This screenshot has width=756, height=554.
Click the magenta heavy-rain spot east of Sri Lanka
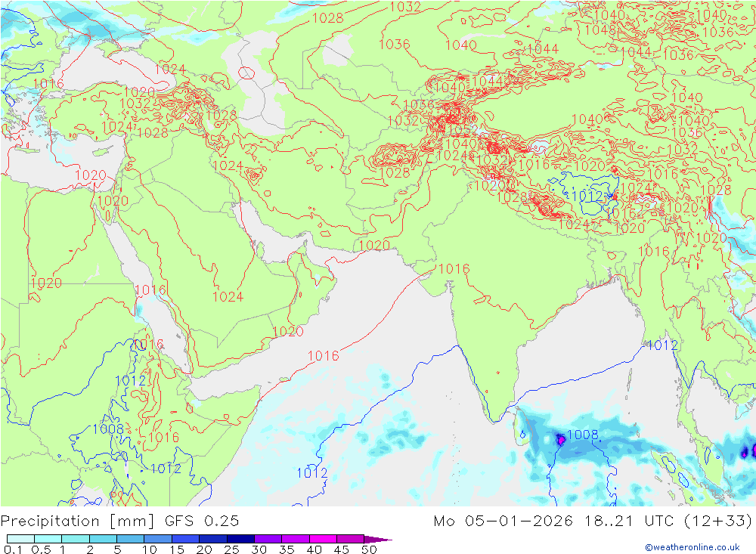560,440
